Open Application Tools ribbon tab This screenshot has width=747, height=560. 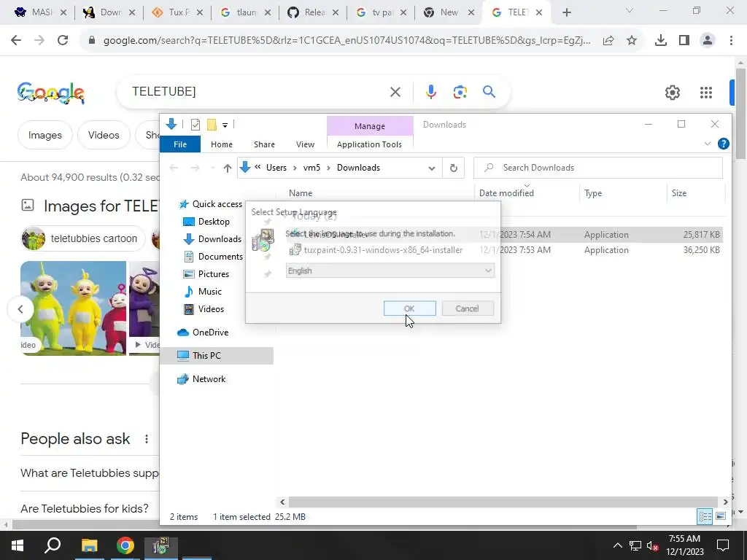coord(369,144)
